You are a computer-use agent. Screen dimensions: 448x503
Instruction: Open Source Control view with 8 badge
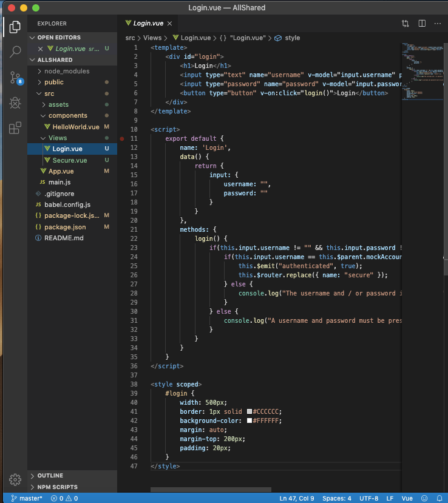pos(15,77)
